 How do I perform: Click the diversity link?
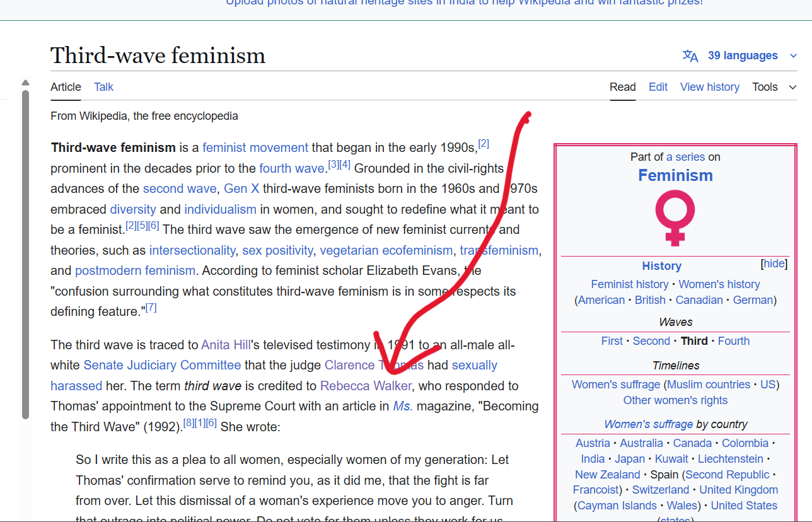(x=133, y=209)
